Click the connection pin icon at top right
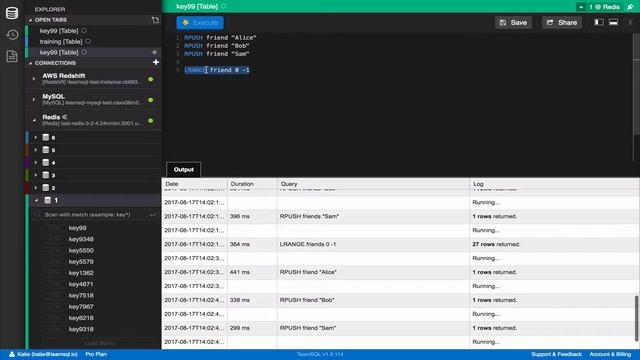Viewport: 640px width, 360px height. [x=630, y=7]
